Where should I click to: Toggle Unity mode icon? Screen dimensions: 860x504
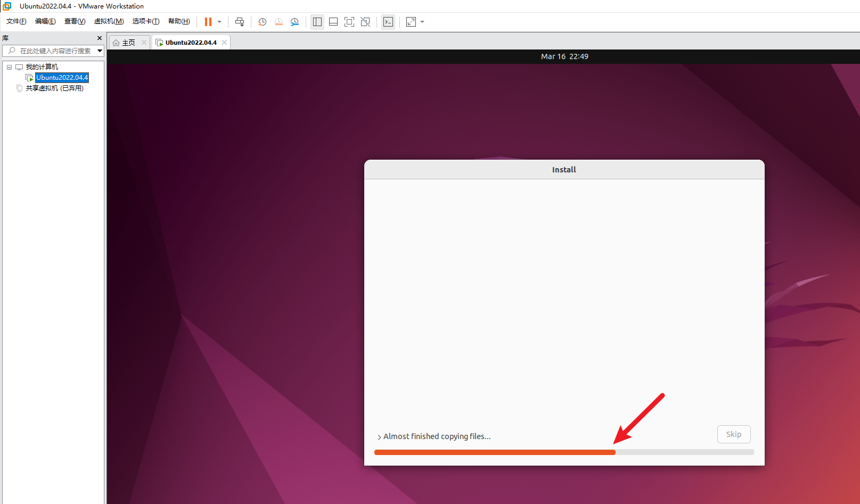[x=365, y=22]
